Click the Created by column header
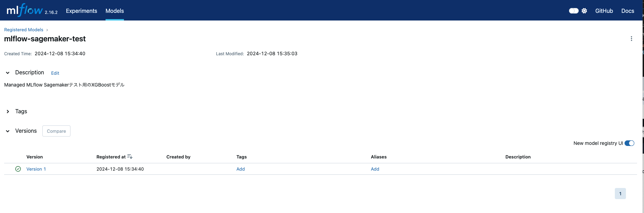The image size is (644, 213). (178, 157)
